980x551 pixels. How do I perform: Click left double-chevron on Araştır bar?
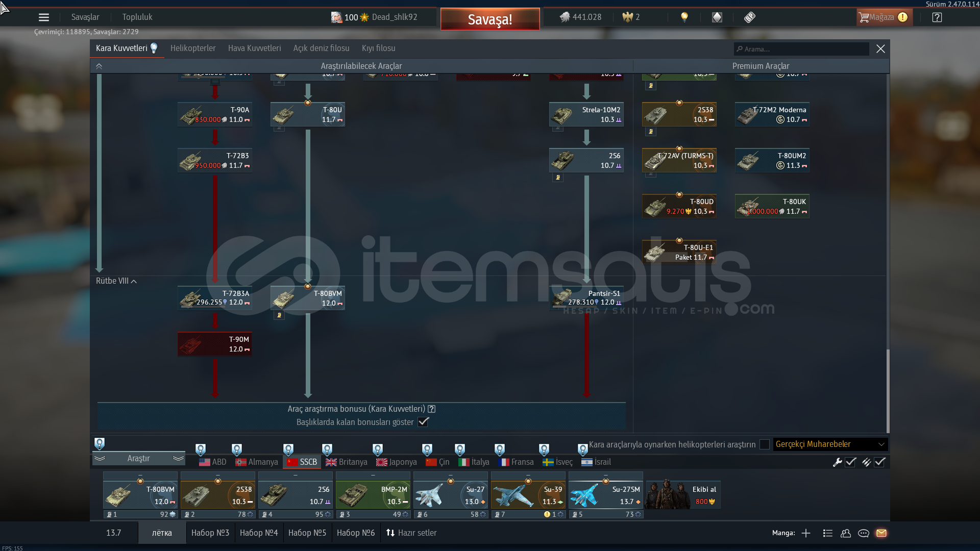click(100, 459)
